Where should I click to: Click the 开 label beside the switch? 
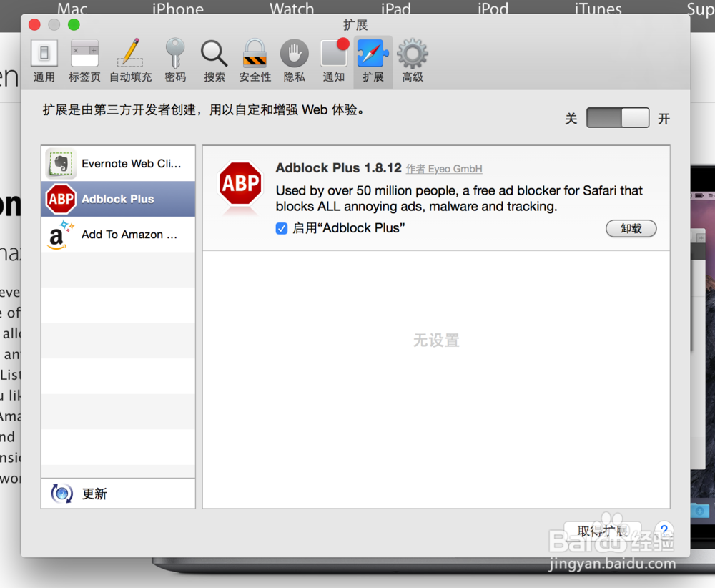tap(664, 119)
